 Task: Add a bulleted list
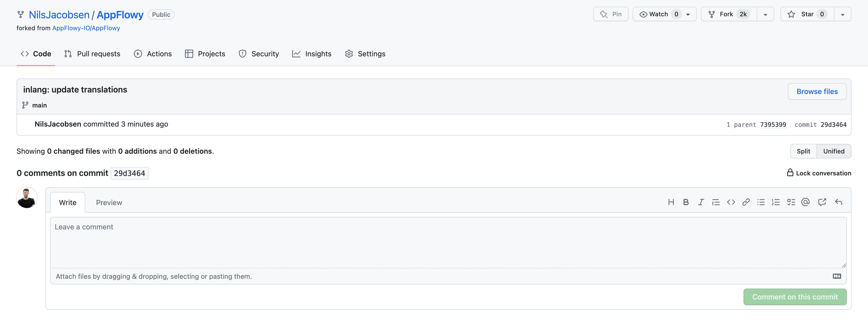[761, 202]
